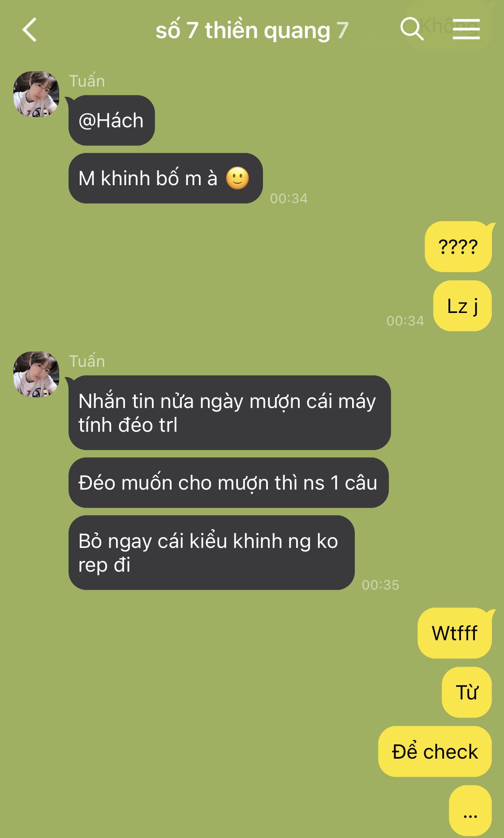The height and width of the screenshot is (838, 504).
Task: Tap the @Hách mention bubble
Action: click(112, 120)
